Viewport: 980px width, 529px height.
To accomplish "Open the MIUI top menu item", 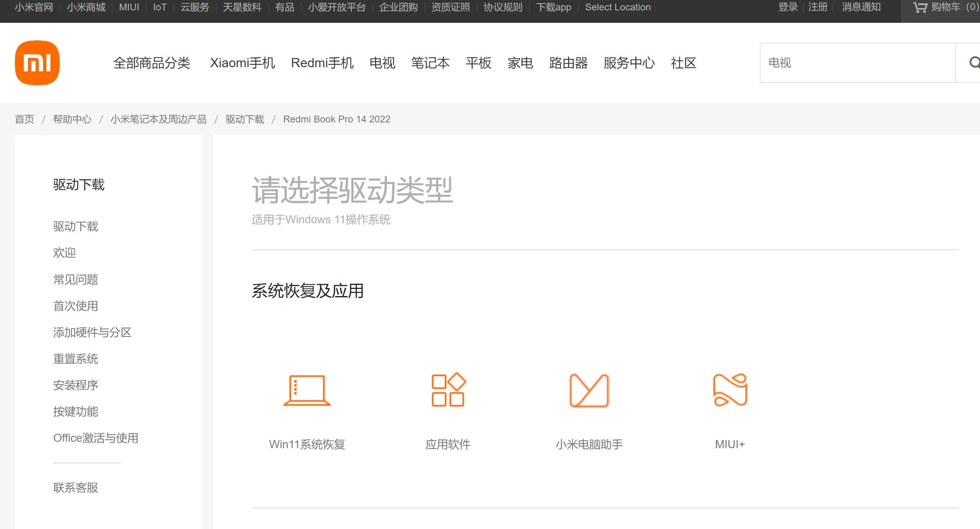I will [x=129, y=7].
